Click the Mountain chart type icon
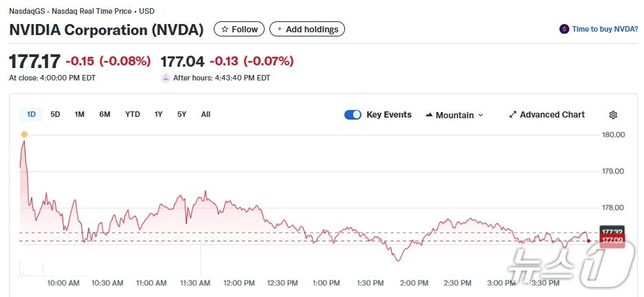The height and width of the screenshot is (297, 644). click(429, 115)
